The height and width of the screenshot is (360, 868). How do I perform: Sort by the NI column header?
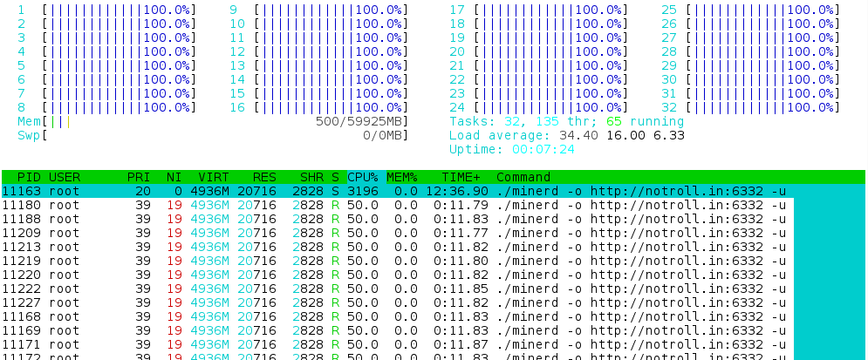pos(174,177)
